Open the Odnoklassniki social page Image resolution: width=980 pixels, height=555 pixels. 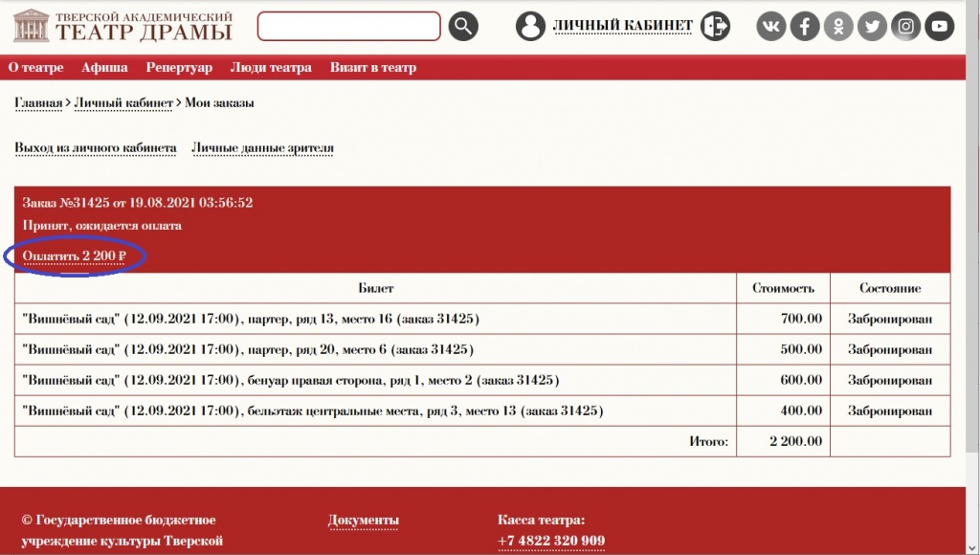(x=838, y=26)
